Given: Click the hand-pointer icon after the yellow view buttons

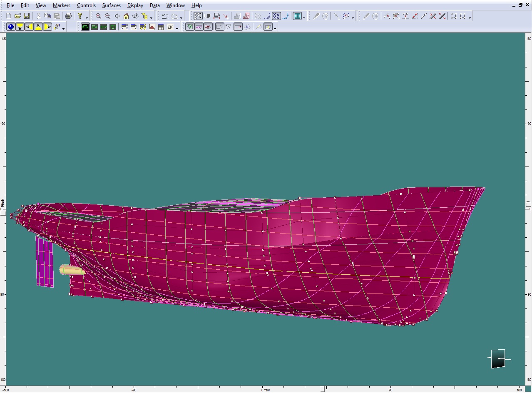Looking at the screenshot, I should (57, 27).
